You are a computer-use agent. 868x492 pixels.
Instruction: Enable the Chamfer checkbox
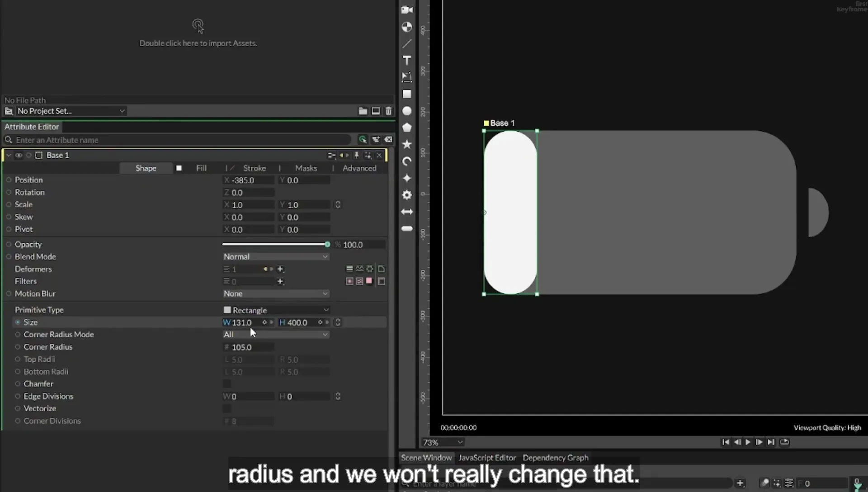[227, 384]
